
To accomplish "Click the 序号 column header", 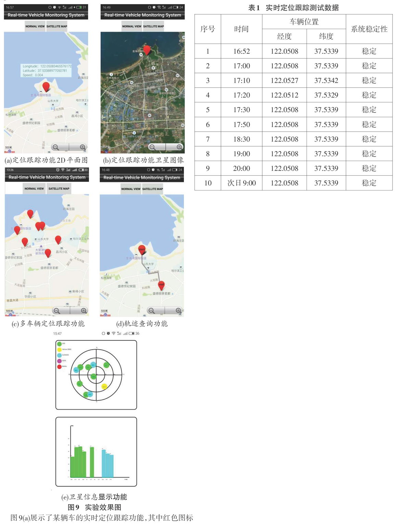I will click(208, 29).
